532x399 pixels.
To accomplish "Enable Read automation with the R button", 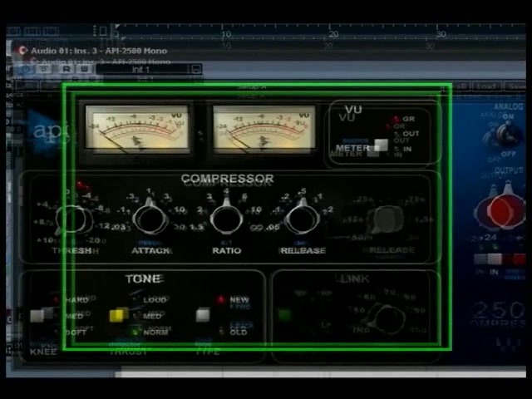I will point(66,69).
